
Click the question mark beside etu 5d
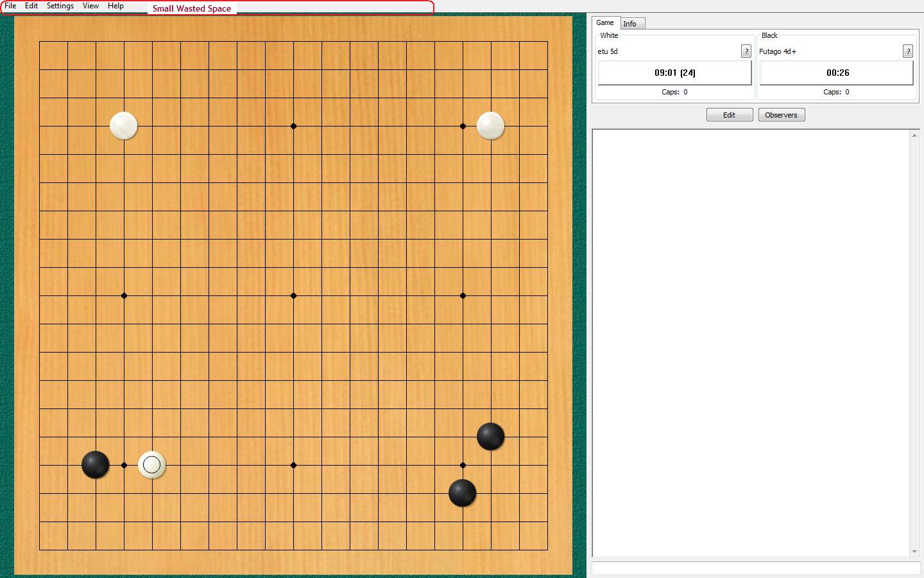point(746,51)
